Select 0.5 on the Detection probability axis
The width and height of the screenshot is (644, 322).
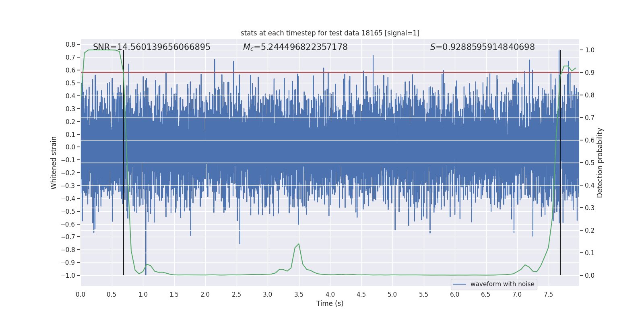pyautogui.click(x=590, y=163)
